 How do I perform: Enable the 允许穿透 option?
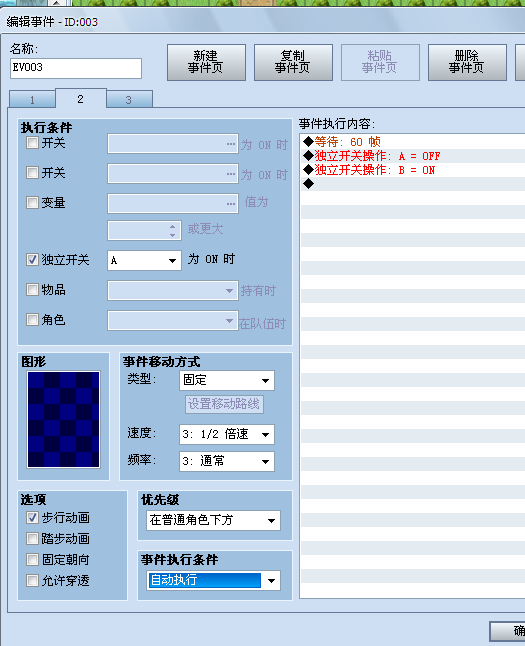coord(32,580)
